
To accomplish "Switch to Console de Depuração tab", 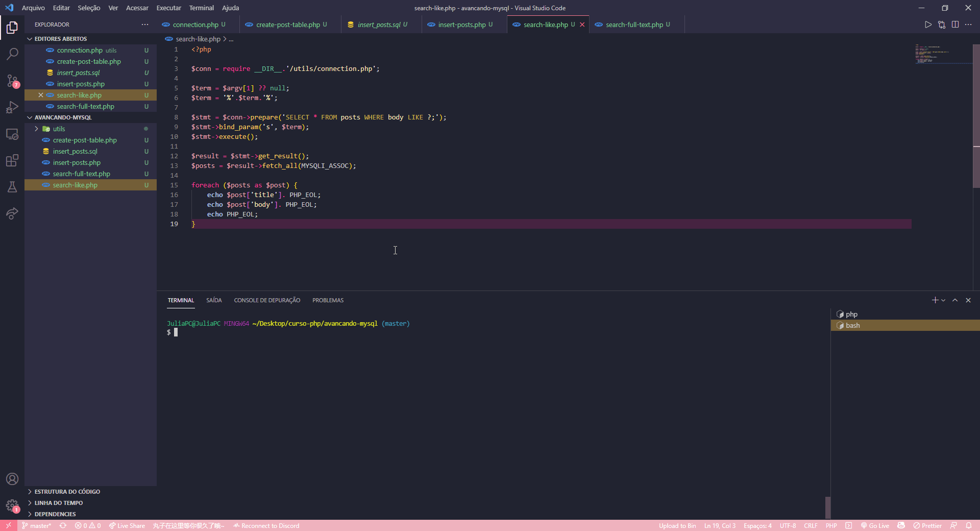I will pos(267,300).
